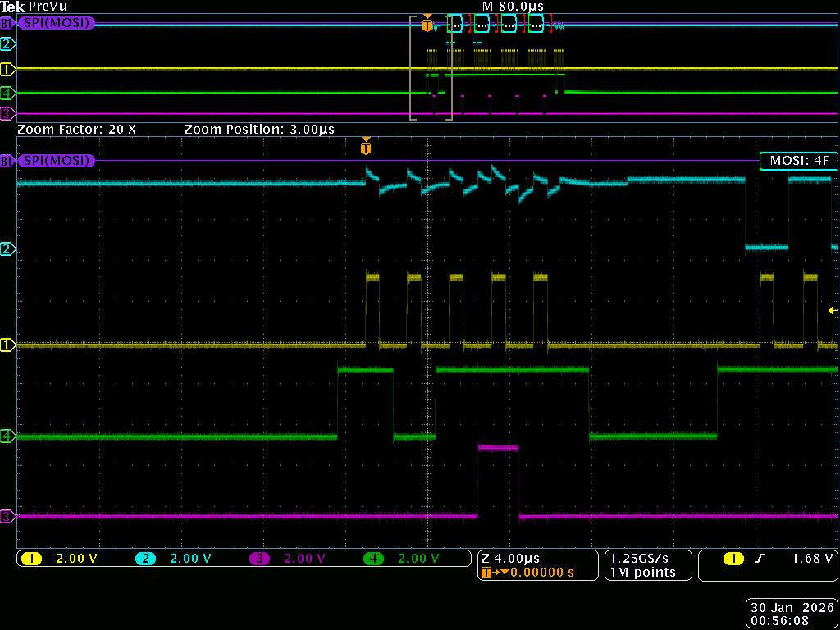
Task: Select the channel 2 cyan ground marker
Action: 8,249
